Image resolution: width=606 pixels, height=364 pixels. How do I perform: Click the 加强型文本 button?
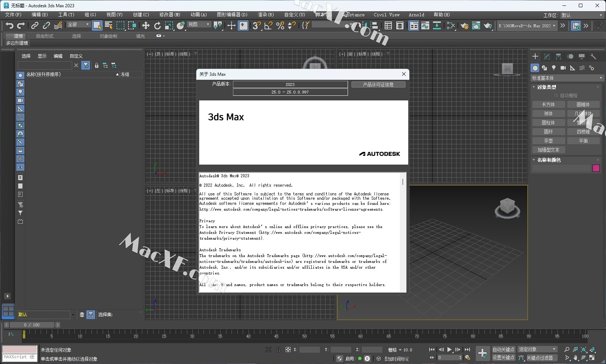point(548,150)
